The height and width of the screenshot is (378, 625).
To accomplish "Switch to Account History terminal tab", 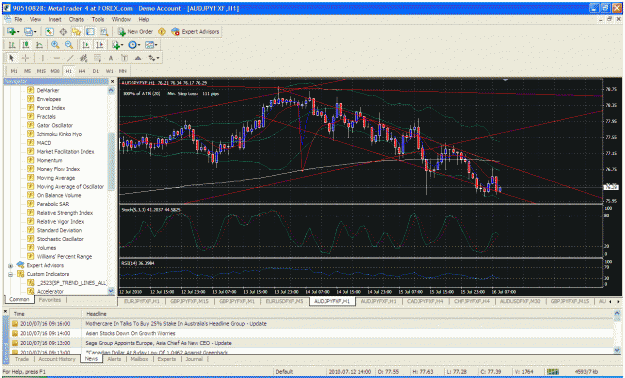I will pyautogui.click(x=57, y=359).
